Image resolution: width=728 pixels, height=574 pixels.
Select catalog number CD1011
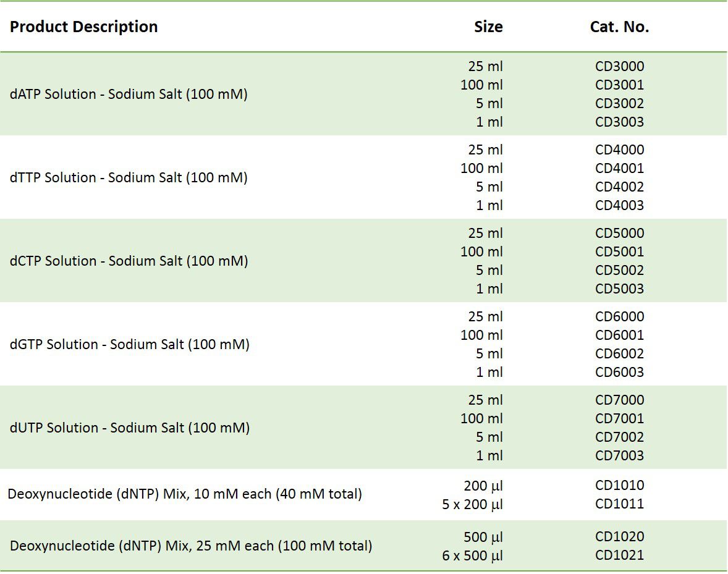[619, 504]
